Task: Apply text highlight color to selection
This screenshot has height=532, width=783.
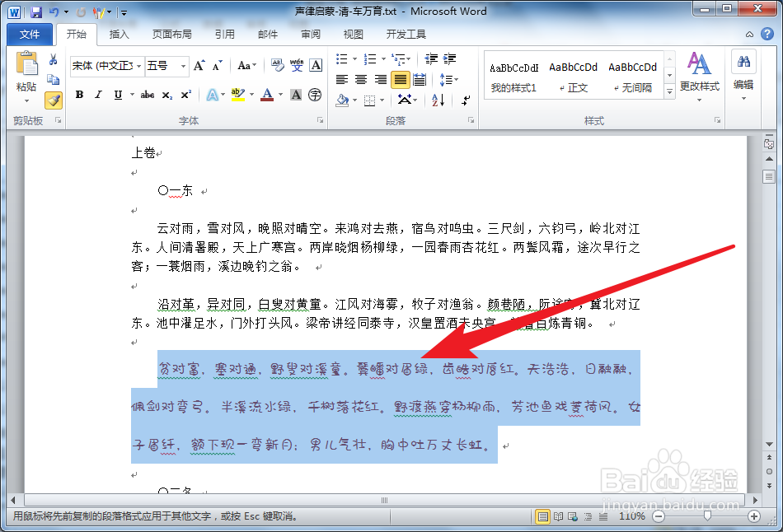Action: tap(240, 95)
